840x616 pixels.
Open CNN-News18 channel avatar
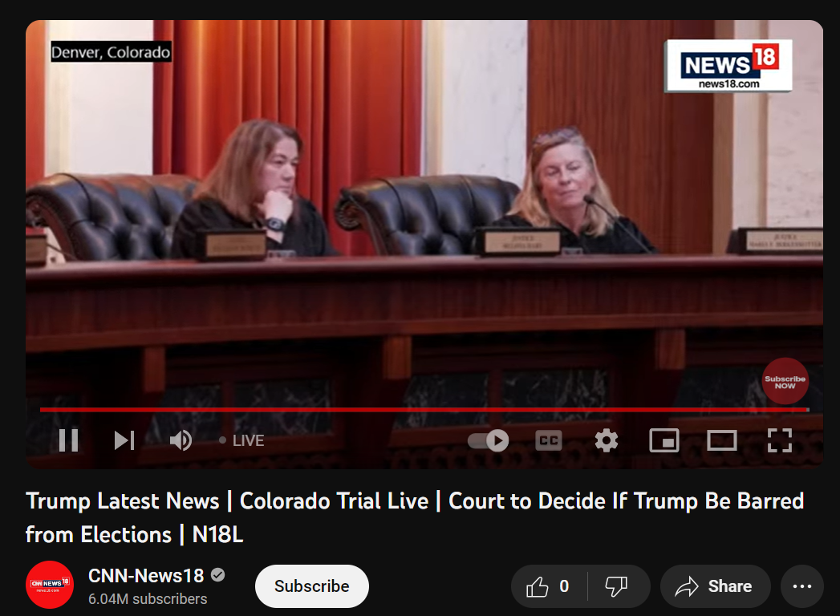click(x=50, y=585)
